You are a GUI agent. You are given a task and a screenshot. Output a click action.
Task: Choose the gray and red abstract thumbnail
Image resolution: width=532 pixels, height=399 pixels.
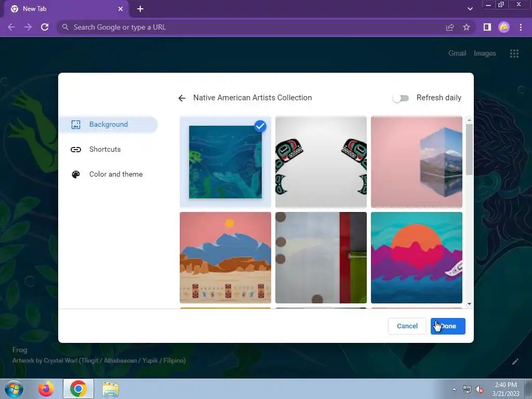(x=321, y=258)
